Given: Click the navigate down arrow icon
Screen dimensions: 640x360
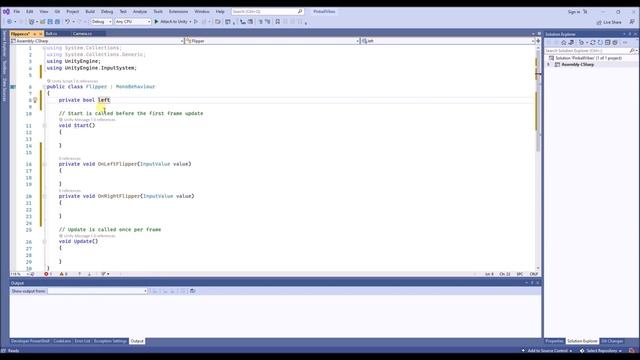Looking at the screenshot, I should point(89,274).
